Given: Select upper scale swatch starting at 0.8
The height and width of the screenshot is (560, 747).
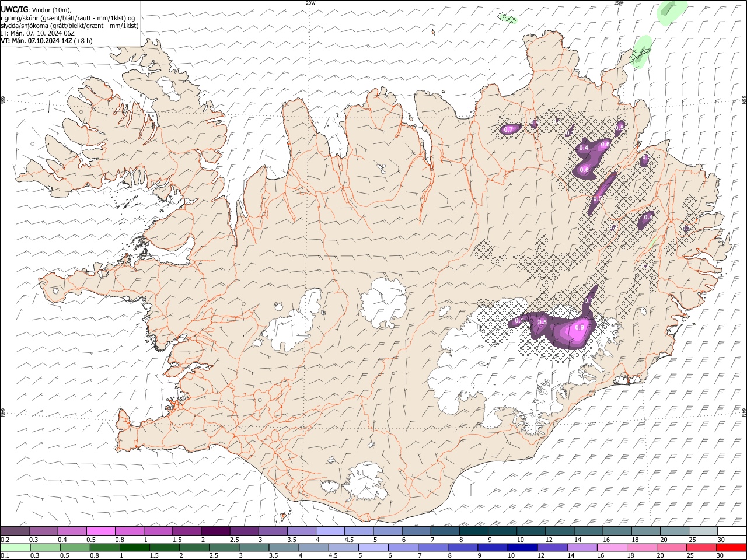Looking at the screenshot, I should [129, 531].
